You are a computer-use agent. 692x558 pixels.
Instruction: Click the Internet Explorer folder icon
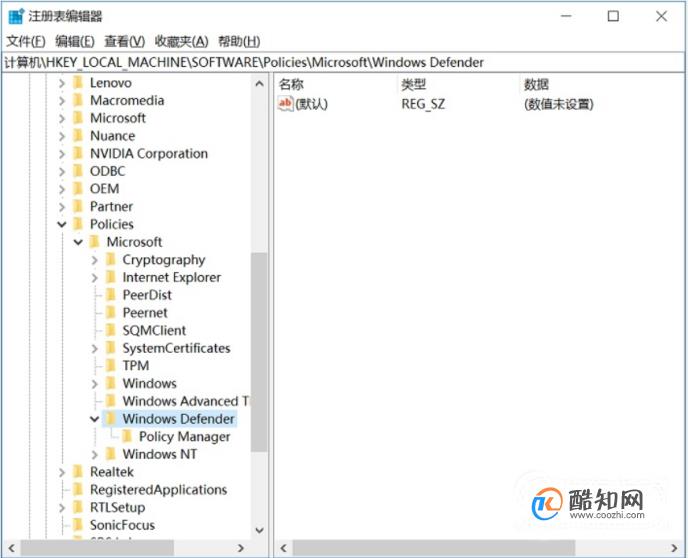111,277
